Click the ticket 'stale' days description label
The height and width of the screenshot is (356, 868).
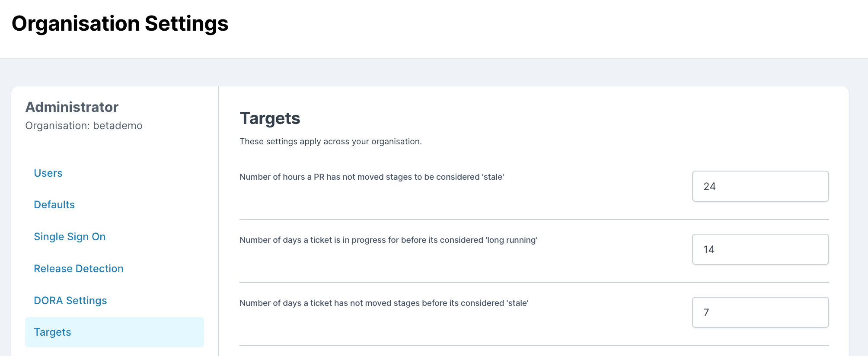(x=384, y=303)
